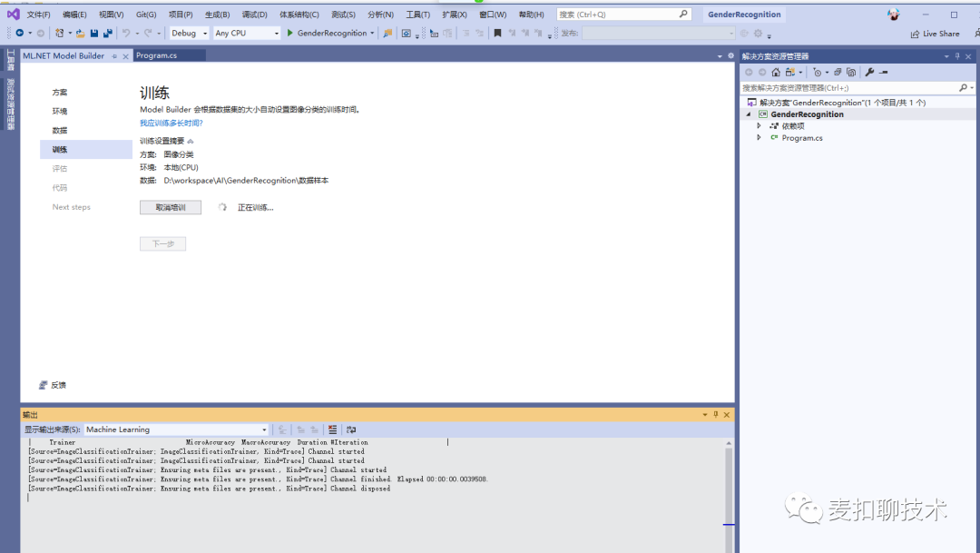Click the Properties wrench icon
980x553 pixels.
click(869, 72)
